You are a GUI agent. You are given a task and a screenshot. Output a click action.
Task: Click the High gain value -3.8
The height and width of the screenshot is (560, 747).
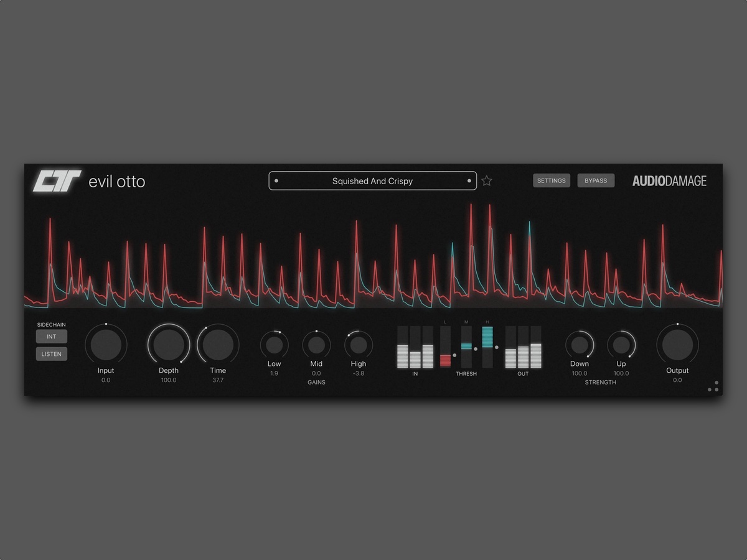(x=359, y=373)
